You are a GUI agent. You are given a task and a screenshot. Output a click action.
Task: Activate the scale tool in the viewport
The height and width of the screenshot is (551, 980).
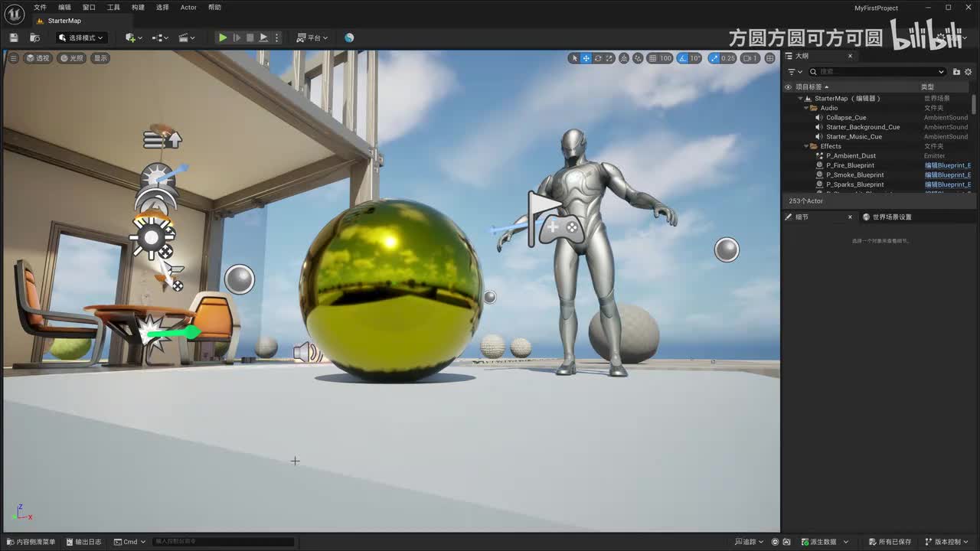[609, 58]
